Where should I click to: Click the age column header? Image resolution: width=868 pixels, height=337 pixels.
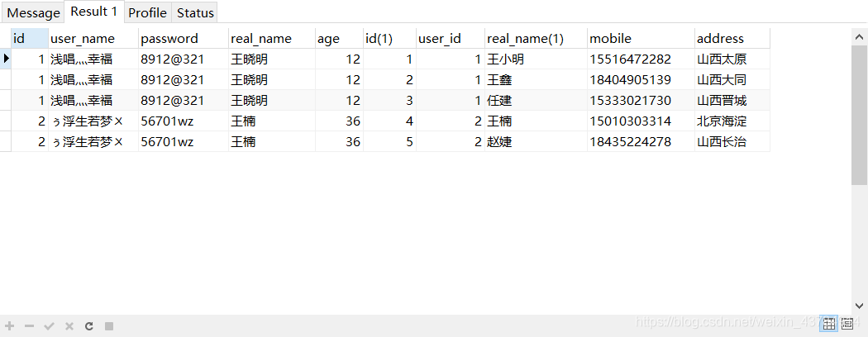coord(339,38)
